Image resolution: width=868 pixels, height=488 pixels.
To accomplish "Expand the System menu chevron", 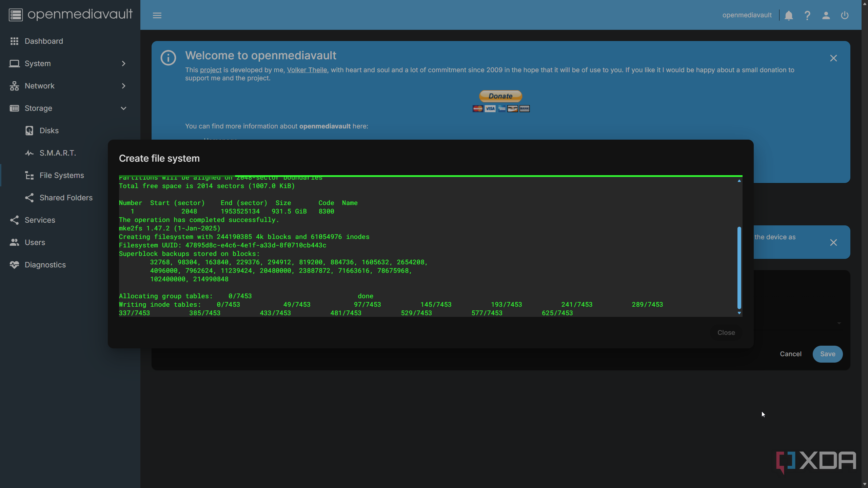I will pyautogui.click(x=123, y=63).
